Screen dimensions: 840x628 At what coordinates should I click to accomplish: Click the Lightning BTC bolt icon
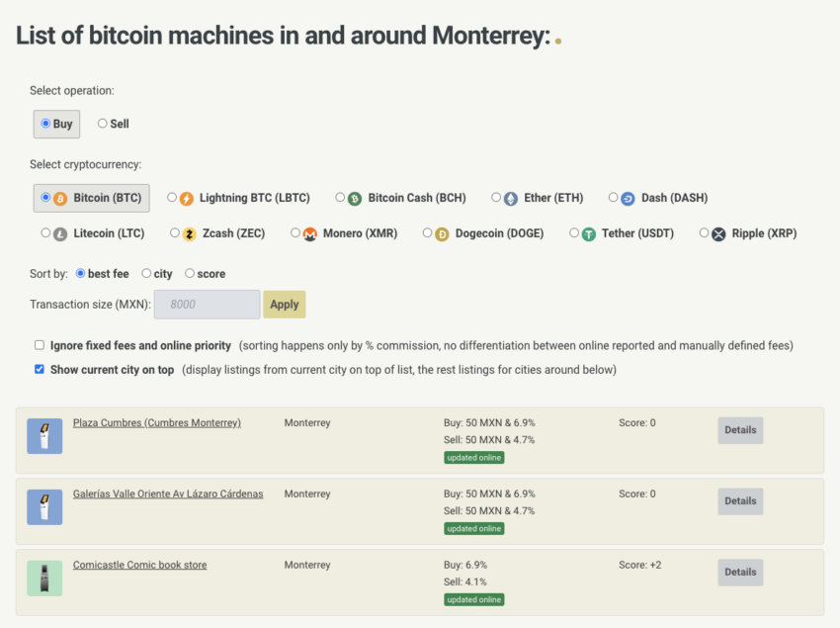pos(186,198)
